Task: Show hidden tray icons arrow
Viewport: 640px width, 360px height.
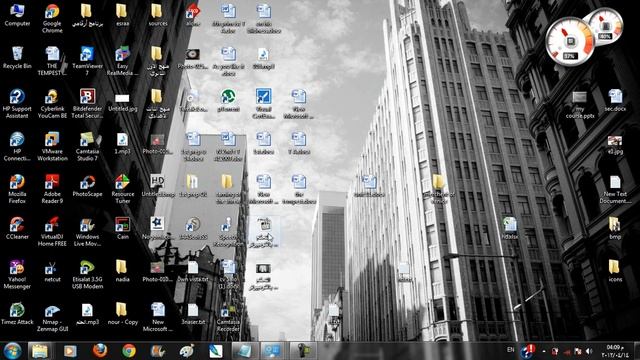Action: [x=544, y=351]
